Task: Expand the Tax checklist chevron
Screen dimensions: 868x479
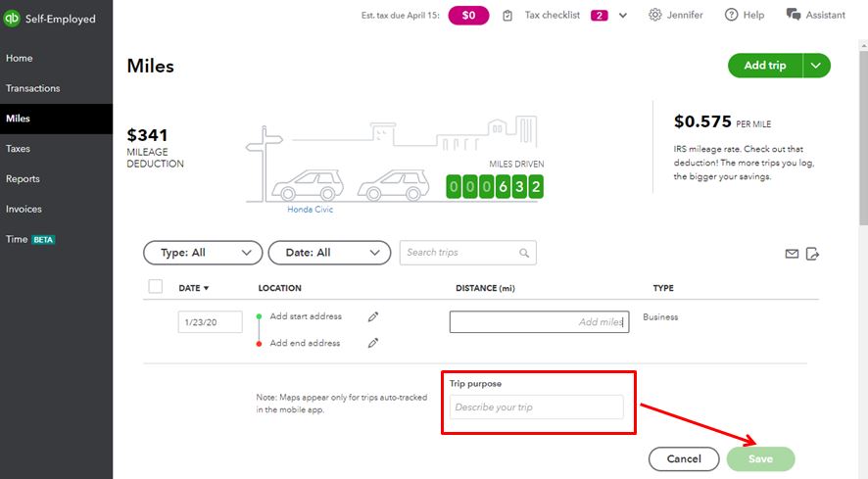Action: coord(623,16)
